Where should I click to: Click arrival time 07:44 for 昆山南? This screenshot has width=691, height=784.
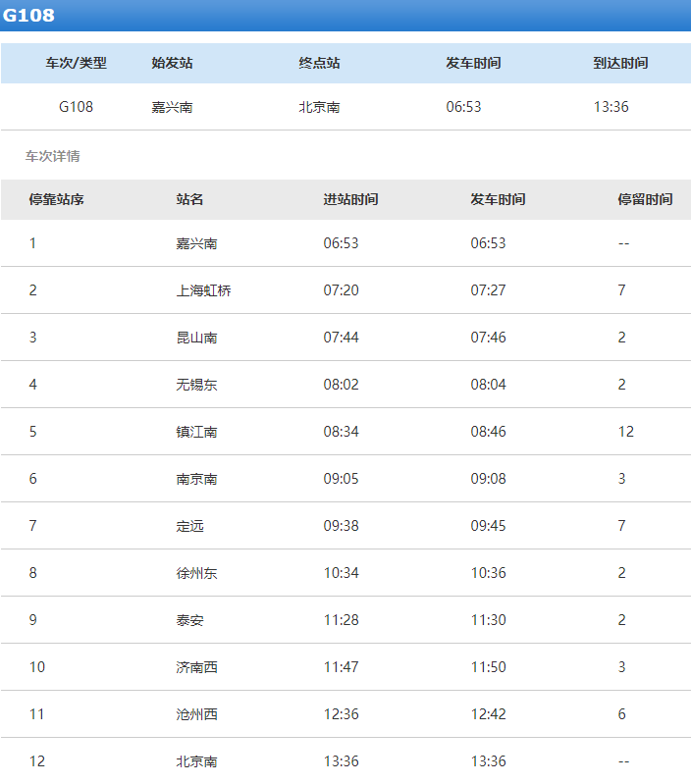pyautogui.click(x=341, y=337)
